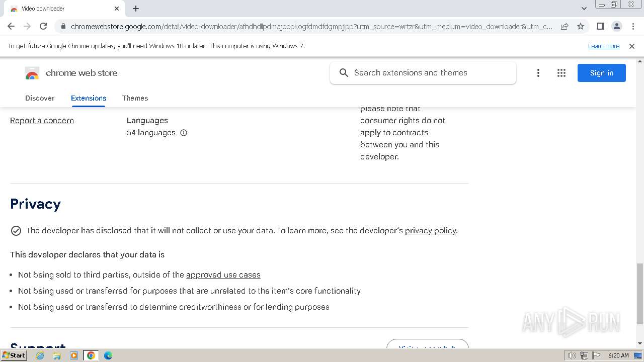Launch Microsoft Edge from taskbar
Screen dimensions: 644x362
pos(108,355)
